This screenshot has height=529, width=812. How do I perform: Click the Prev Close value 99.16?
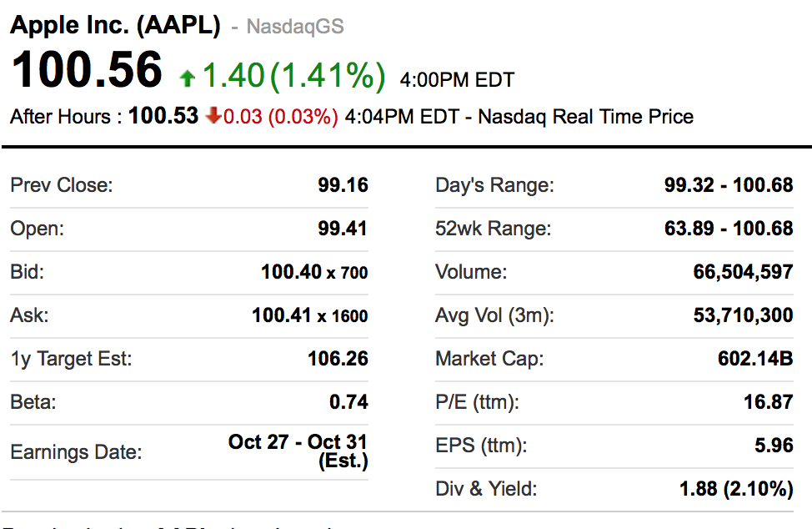[x=343, y=185]
